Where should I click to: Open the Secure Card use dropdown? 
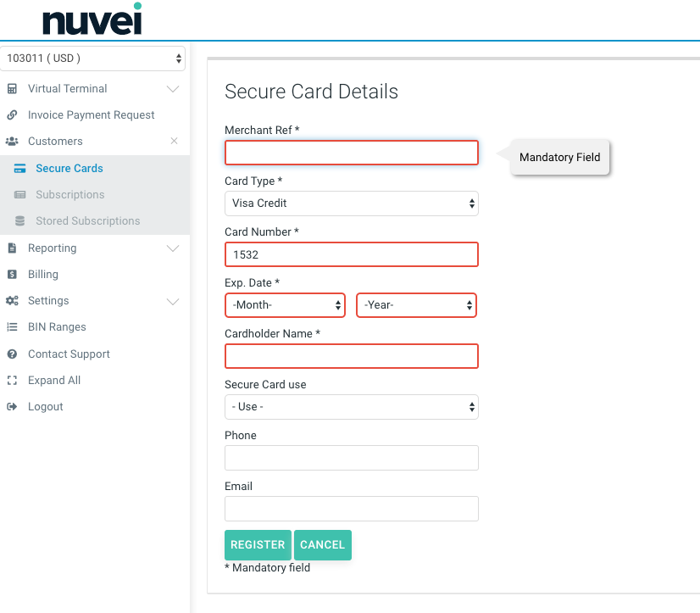coord(351,407)
